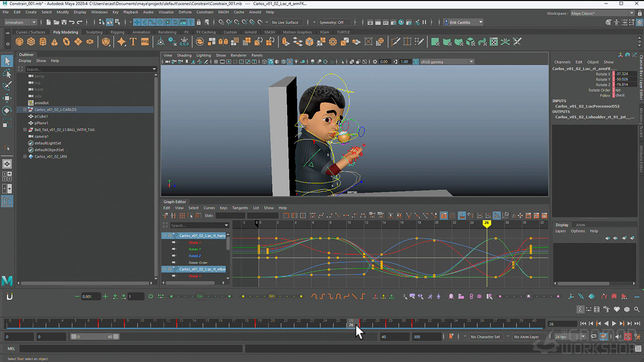The width and height of the screenshot is (644, 362).
Task: Select the polygon sphere shelf icon
Action: [x=19, y=42]
